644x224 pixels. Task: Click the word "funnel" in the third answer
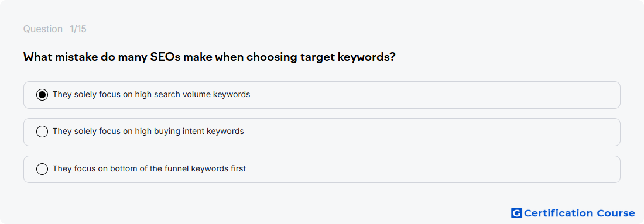point(177,168)
